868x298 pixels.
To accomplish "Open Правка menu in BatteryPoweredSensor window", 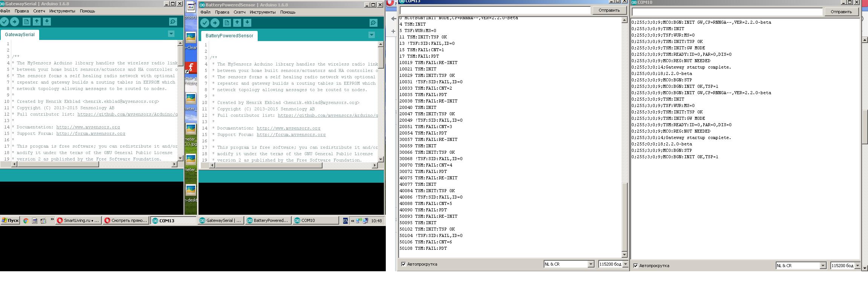I will click(222, 12).
